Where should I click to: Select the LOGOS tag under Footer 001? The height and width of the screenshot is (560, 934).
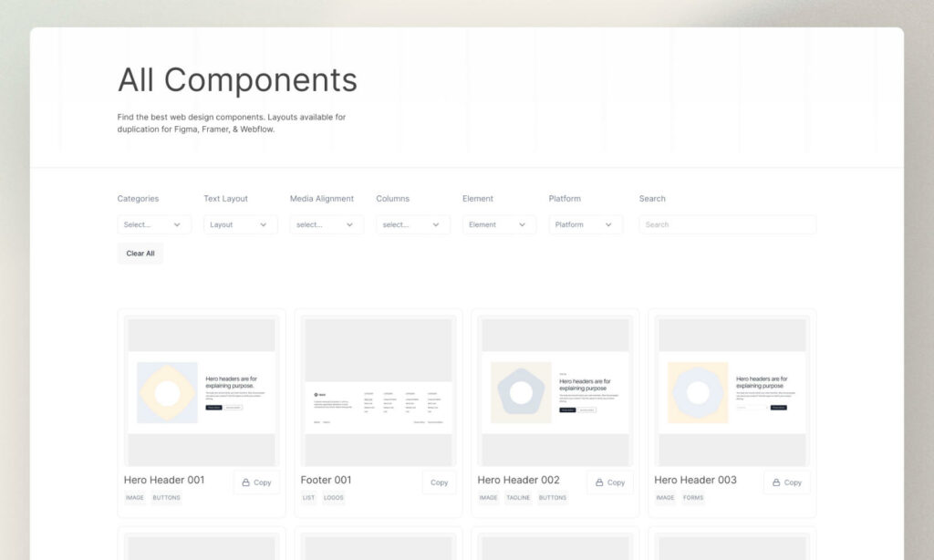click(x=334, y=498)
